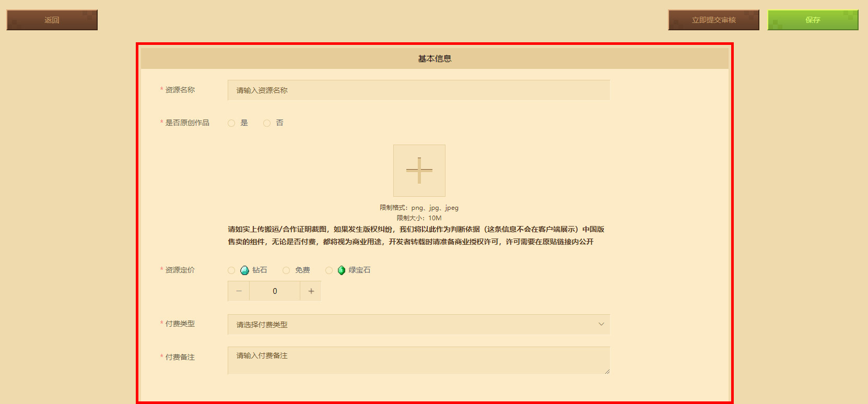Increase price with the plus stepper
Viewport: 868px width, 404px height.
click(311, 291)
